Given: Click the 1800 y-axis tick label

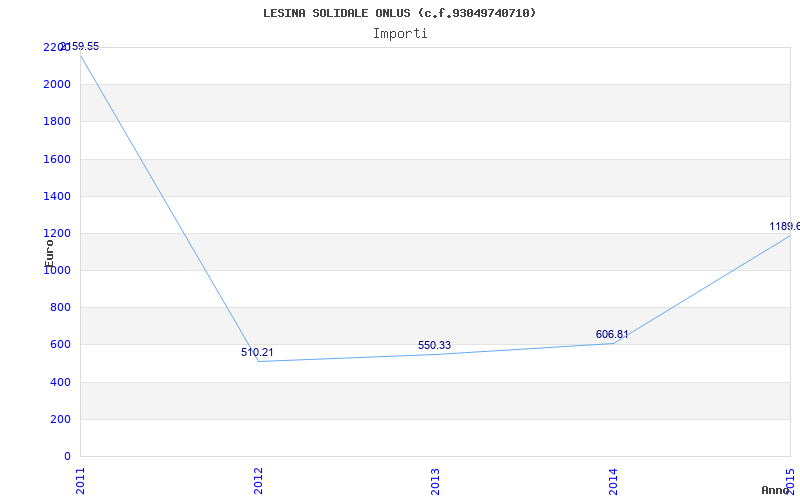Looking at the screenshot, I should coord(57,121).
